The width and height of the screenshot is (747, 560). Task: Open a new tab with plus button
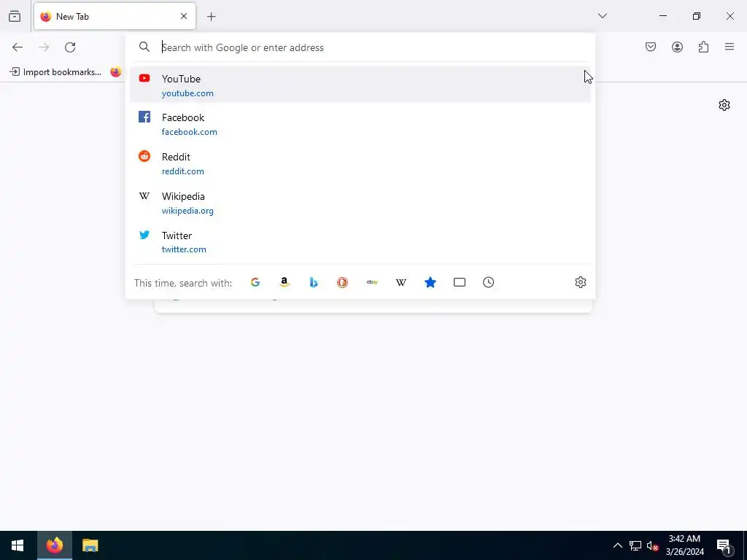[x=212, y=17]
